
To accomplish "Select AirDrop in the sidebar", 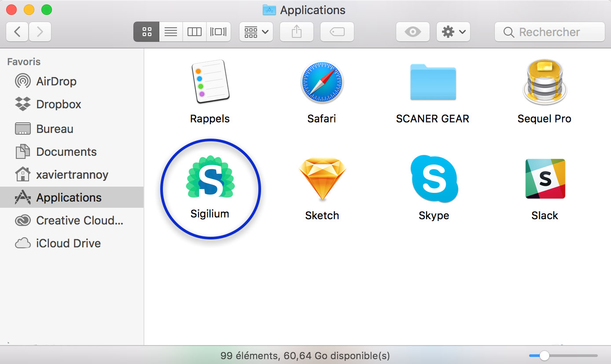I will point(72,81).
